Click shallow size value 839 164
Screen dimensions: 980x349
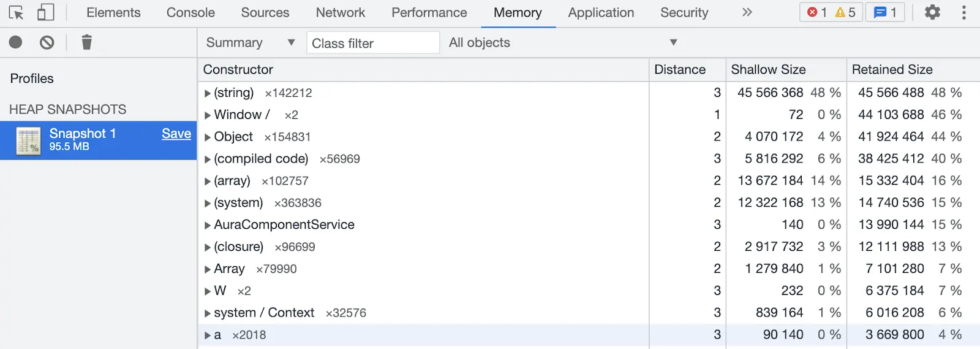click(780, 313)
